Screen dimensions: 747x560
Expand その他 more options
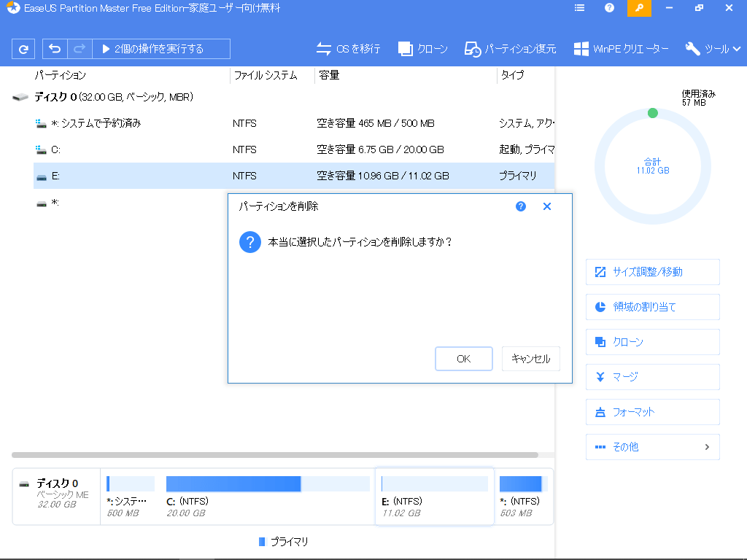[652, 447]
